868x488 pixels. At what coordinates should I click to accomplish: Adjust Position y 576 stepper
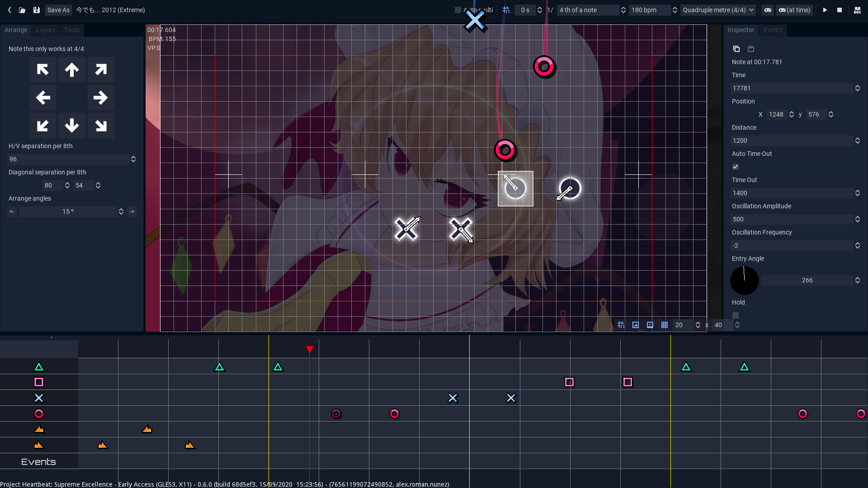click(831, 114)
